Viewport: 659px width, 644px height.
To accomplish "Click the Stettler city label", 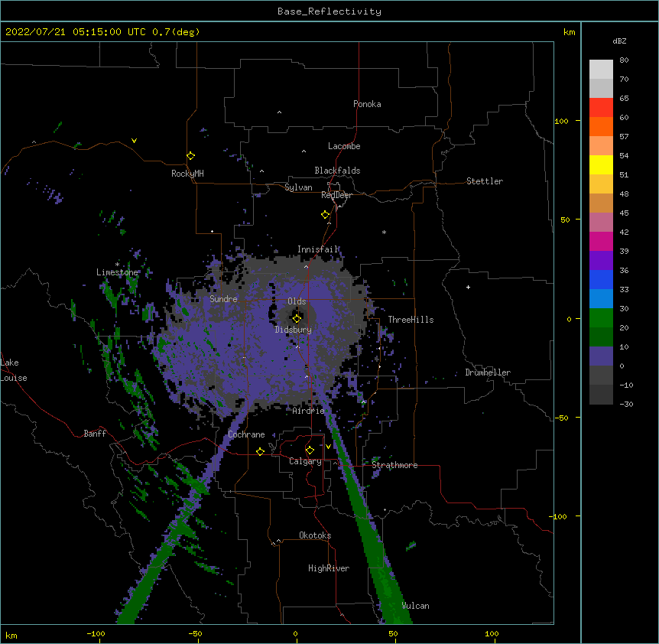I will [484, 181].
